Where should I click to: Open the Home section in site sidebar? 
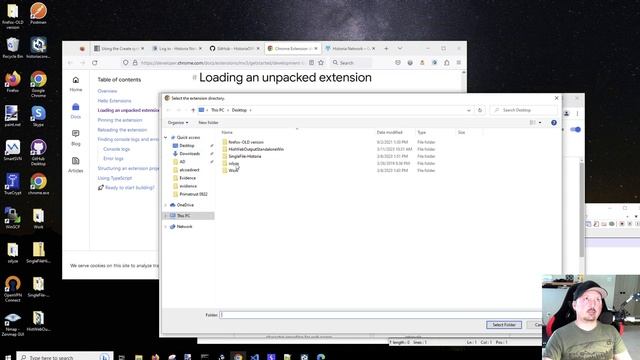[x=76, y=84]
